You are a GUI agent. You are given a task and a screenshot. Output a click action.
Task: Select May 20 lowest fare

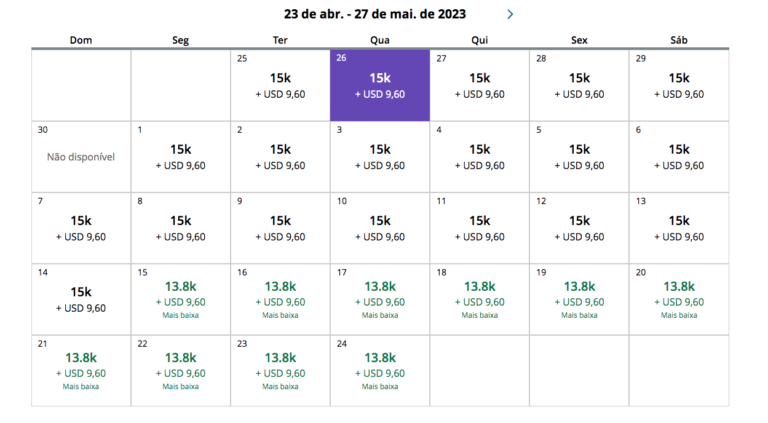pos(679,299)
